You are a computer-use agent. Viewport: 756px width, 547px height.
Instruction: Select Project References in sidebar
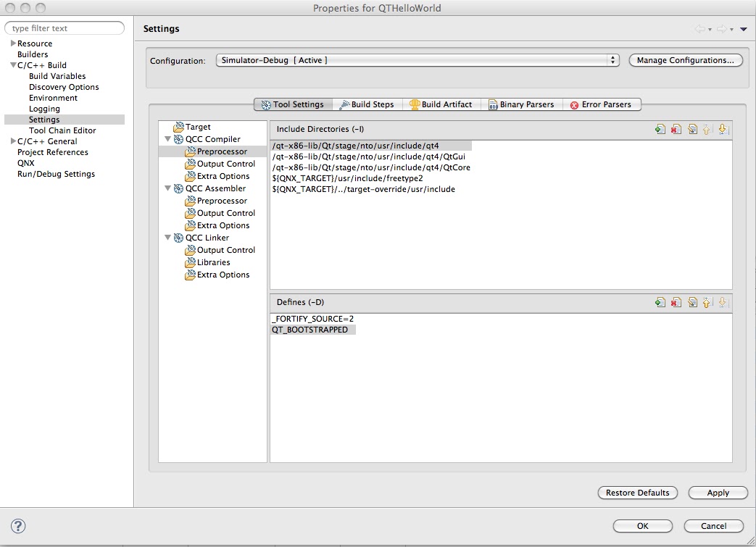(x=53, y=152)
